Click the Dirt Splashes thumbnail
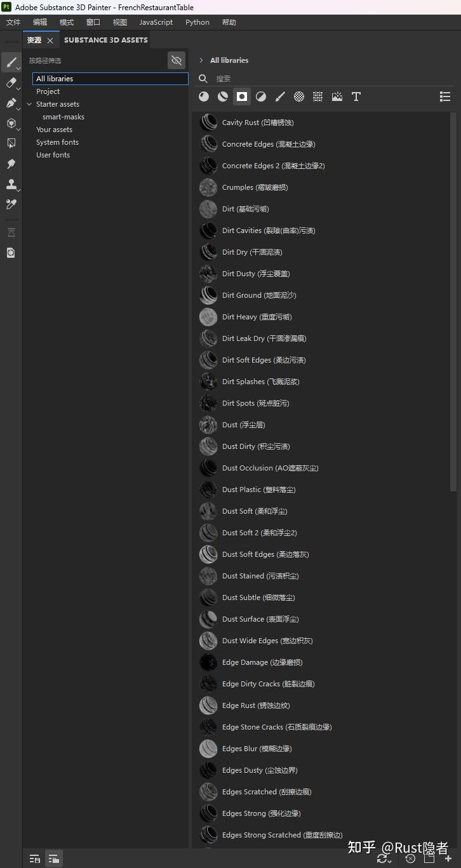461x868 pixels. [x=208, y=382]
